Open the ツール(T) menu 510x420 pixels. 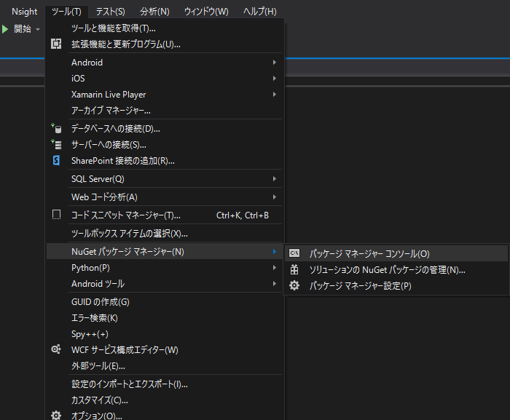[66, 12]
